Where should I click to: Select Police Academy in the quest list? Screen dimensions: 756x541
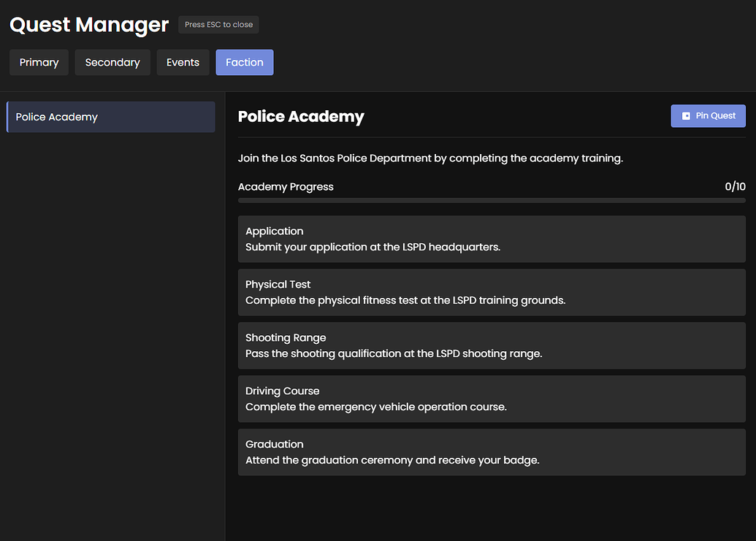[x=111, y=117]
